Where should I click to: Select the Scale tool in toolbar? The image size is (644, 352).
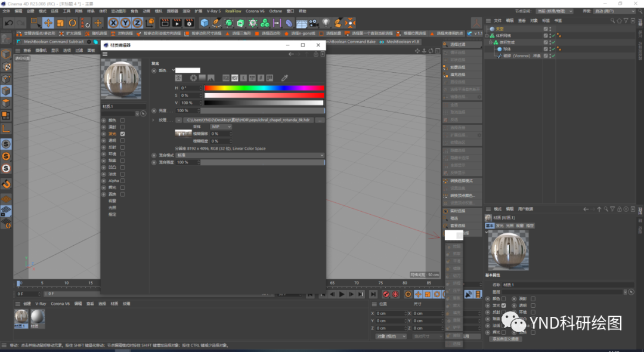pyautogui.click(x=60, y=23)
